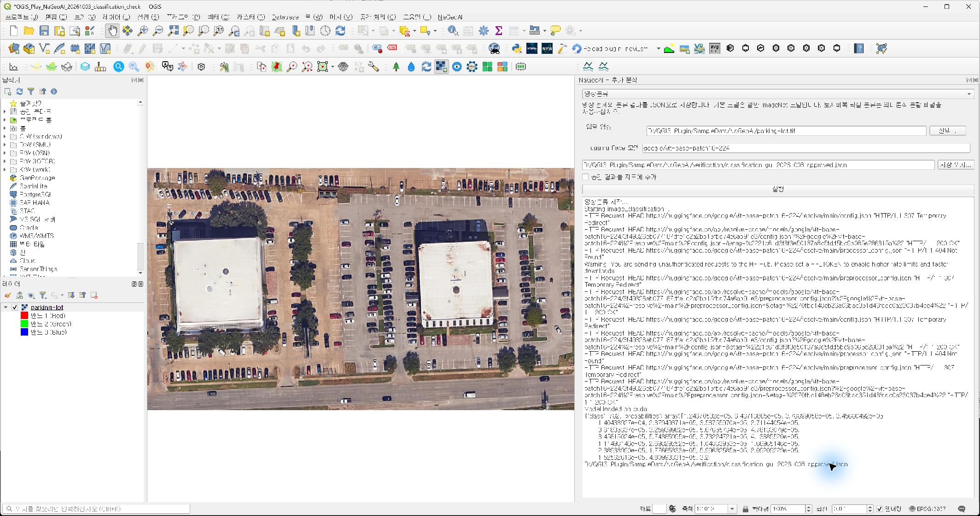Open the map scale dropdown in status bar
The width and height of the screenshot is (980, 516).
click(x=732, y=509)
